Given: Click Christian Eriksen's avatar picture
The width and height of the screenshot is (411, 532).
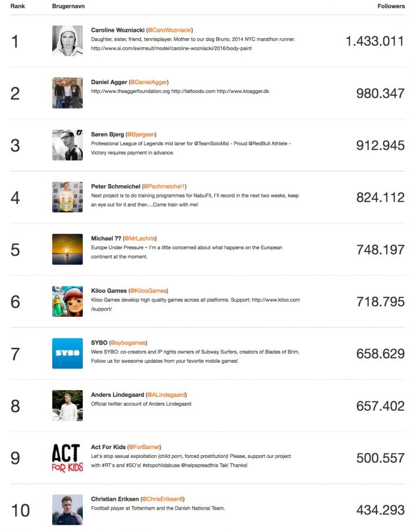Looking at the screenshot, I should click(x=68, y=510).
